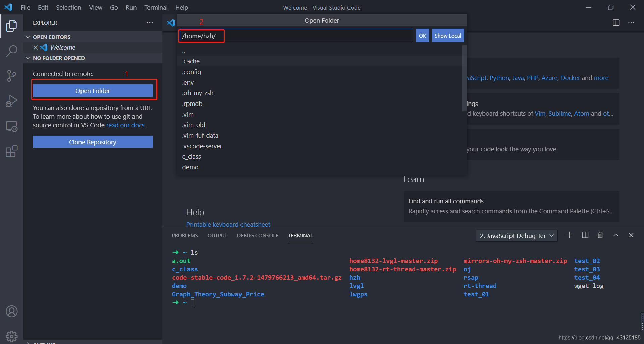This screenshot has height=344, width=644.
Task: Close the Welcome editor in Open Editors
Action: (x=36, y=47)
